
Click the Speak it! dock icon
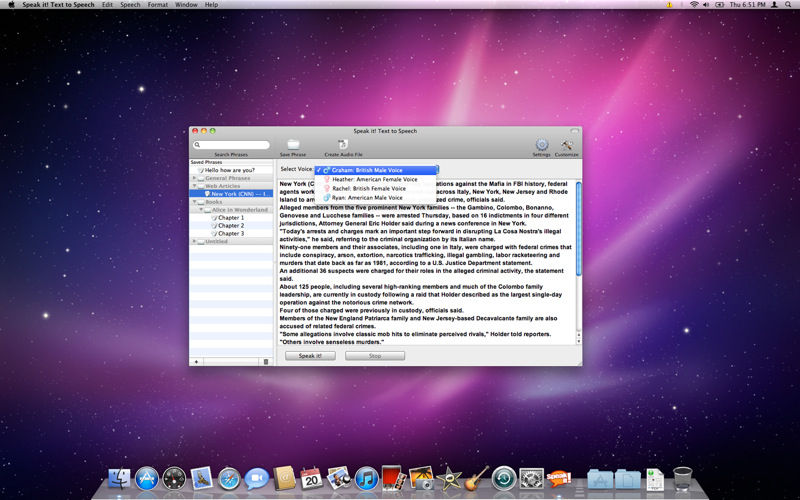click(559, 479)
